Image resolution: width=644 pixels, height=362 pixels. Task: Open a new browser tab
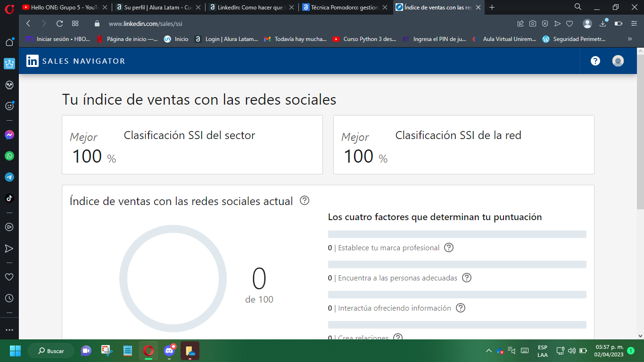click(492, 8)
